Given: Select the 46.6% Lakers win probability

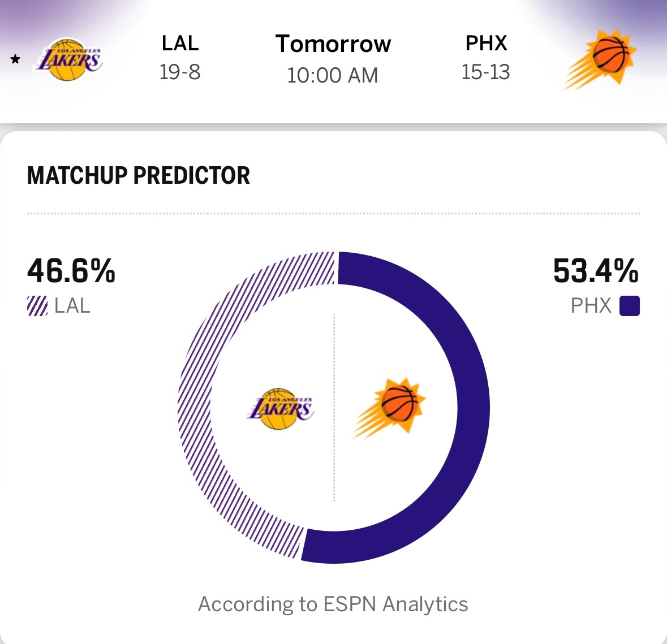Looking at the screenshot, I should click(x=71, y=271).
